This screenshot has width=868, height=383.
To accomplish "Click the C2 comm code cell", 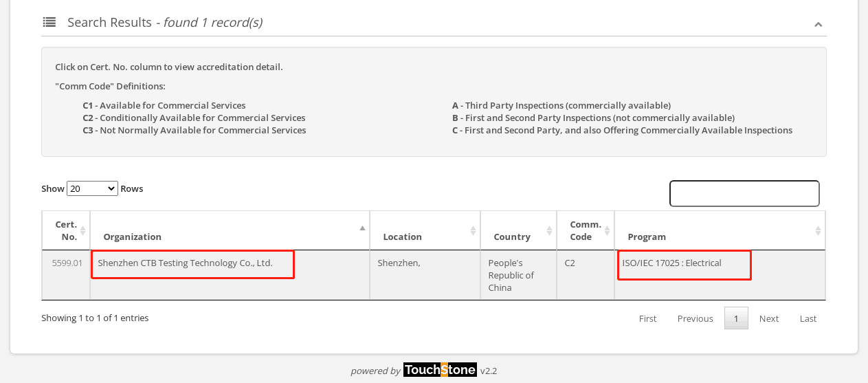I will tap(586, 275).
